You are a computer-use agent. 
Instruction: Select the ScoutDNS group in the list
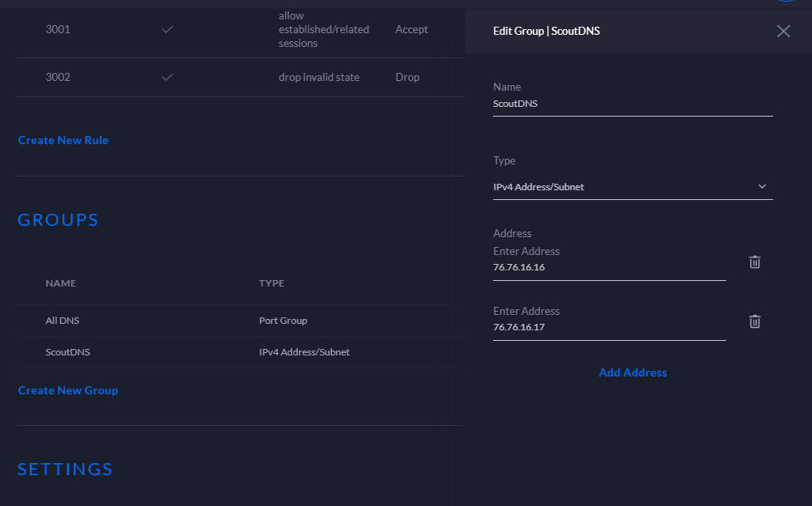[240, 352]
